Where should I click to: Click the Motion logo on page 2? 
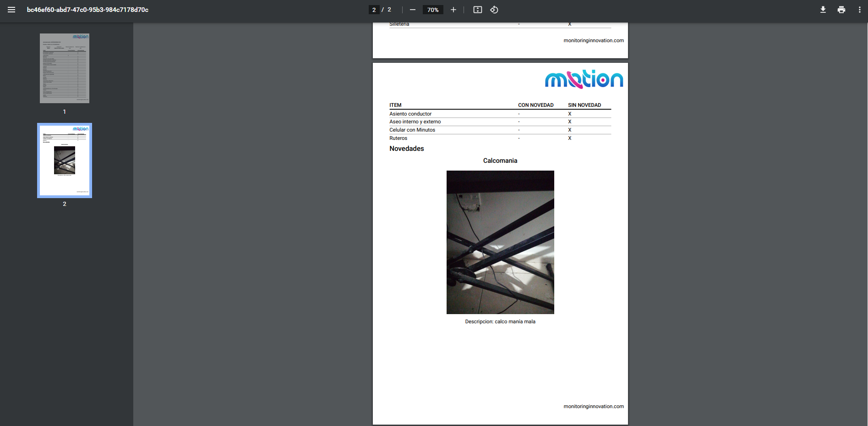[584, 79]
